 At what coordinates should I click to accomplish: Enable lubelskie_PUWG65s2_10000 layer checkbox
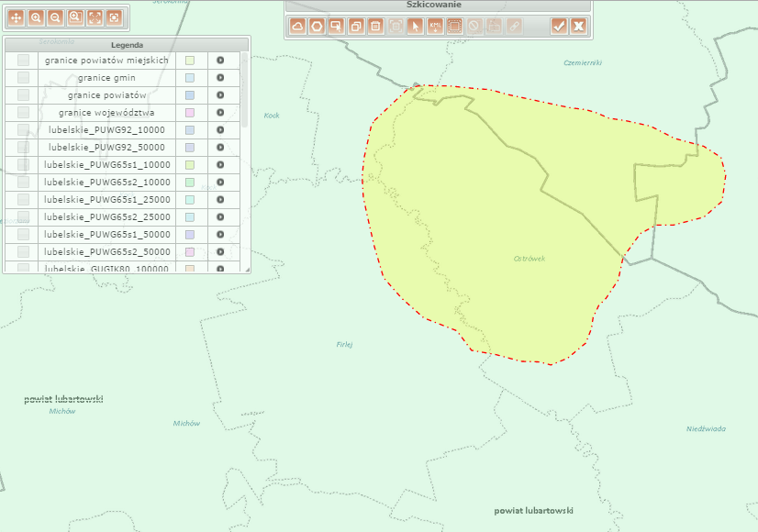click(x=23, y=183)
